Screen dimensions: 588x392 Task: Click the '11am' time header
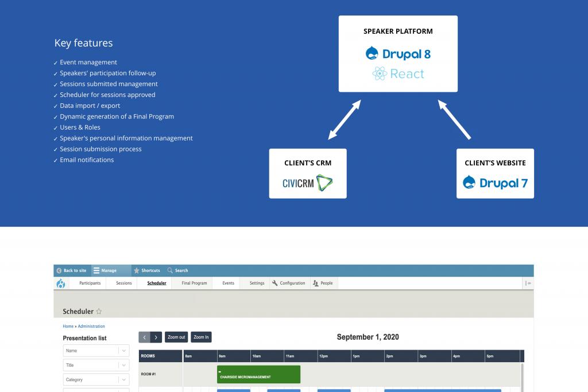pos(290,356)
